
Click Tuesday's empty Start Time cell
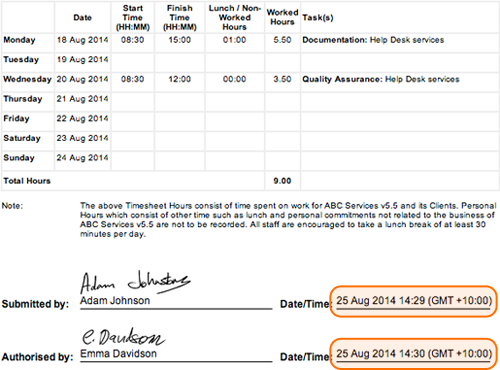tap(133, 62)
